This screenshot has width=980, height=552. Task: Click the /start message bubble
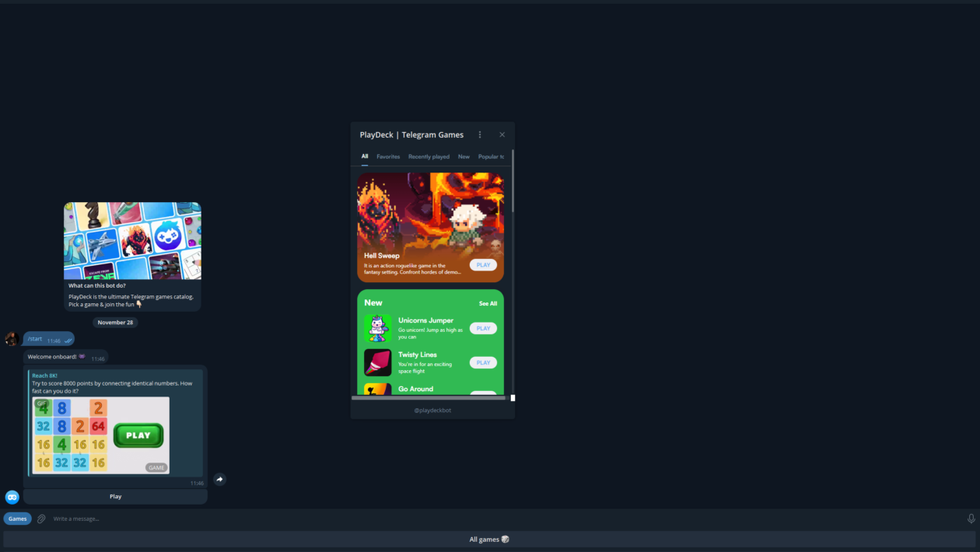click(x=49, y=339)
